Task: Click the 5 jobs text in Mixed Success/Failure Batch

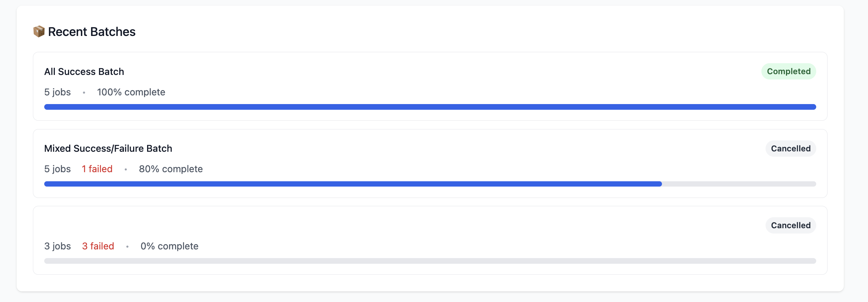Action: [57, 169]
